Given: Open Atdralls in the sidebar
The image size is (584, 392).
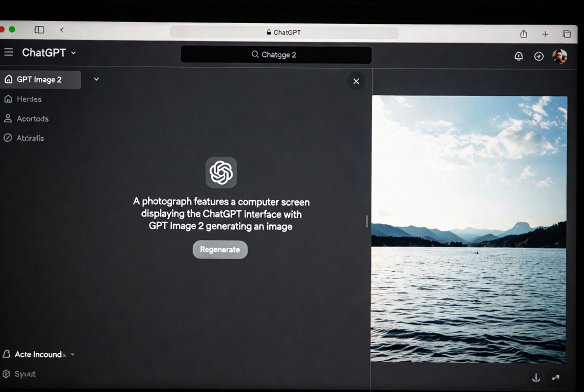Looking at the screenshot, I should pyautogui.click(x=24, y=138).
